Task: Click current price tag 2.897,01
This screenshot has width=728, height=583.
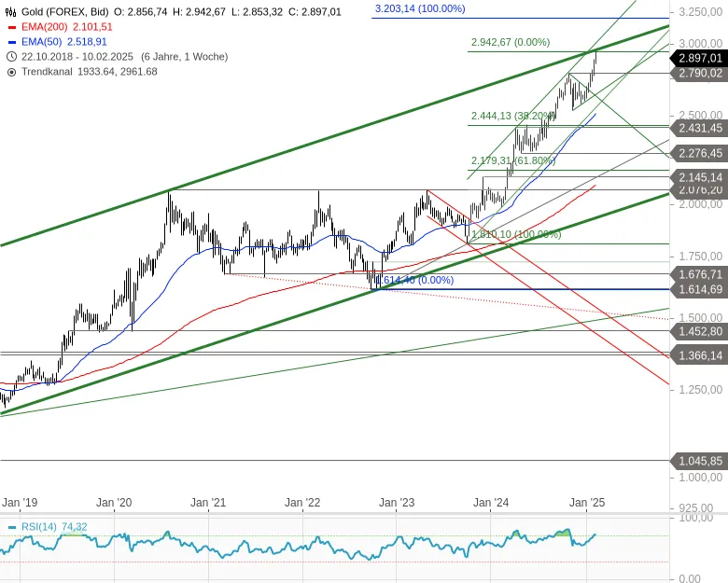Action: [x=698, y=58]
